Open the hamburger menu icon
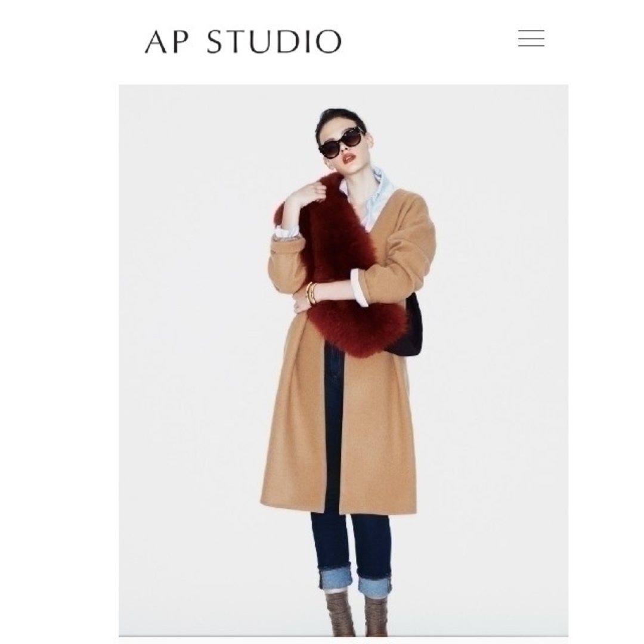644x644 pixels. click(531, 38)
